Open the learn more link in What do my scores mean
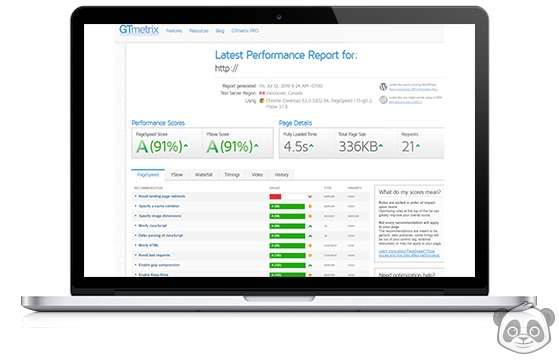559x360 pixels. coord(409,253)
